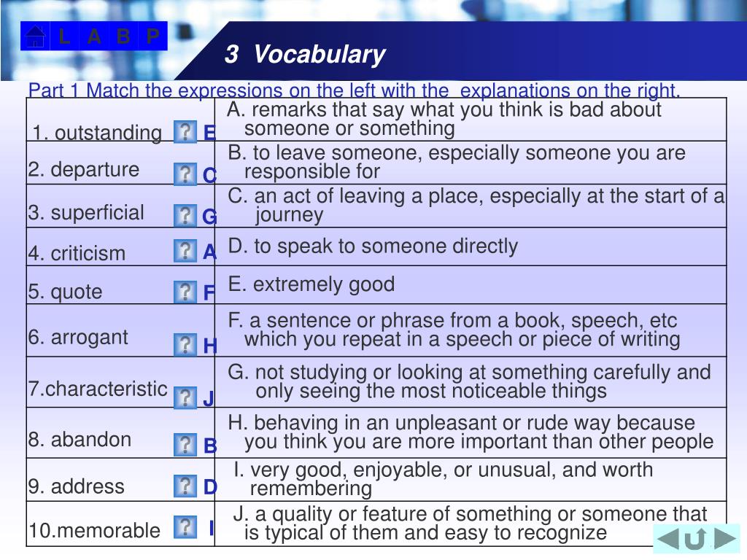
Task: Reveal answer icon next to departure
Action: tap(185, 174)
